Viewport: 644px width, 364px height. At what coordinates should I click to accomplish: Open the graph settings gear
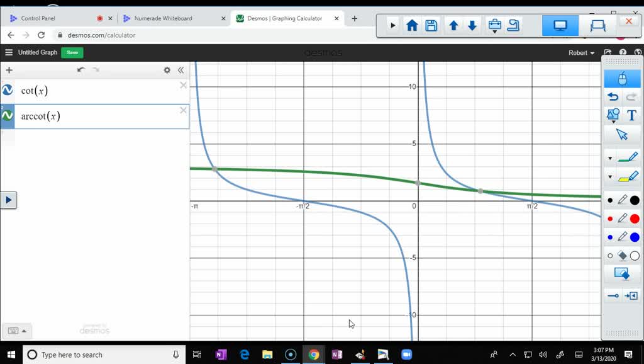click(x=167, y=71)
